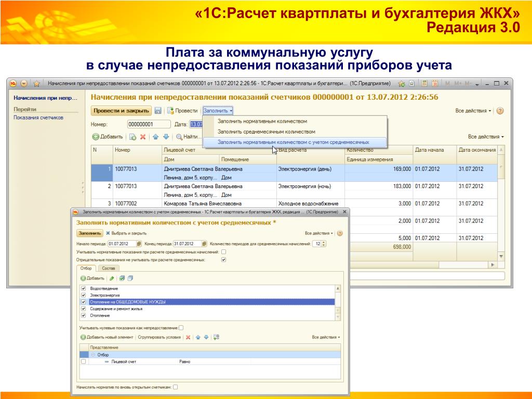Viewport: 532px width, 399px height.
Task: Enable Учитывать нулевые показания как непредоставление
Action: 181,328
